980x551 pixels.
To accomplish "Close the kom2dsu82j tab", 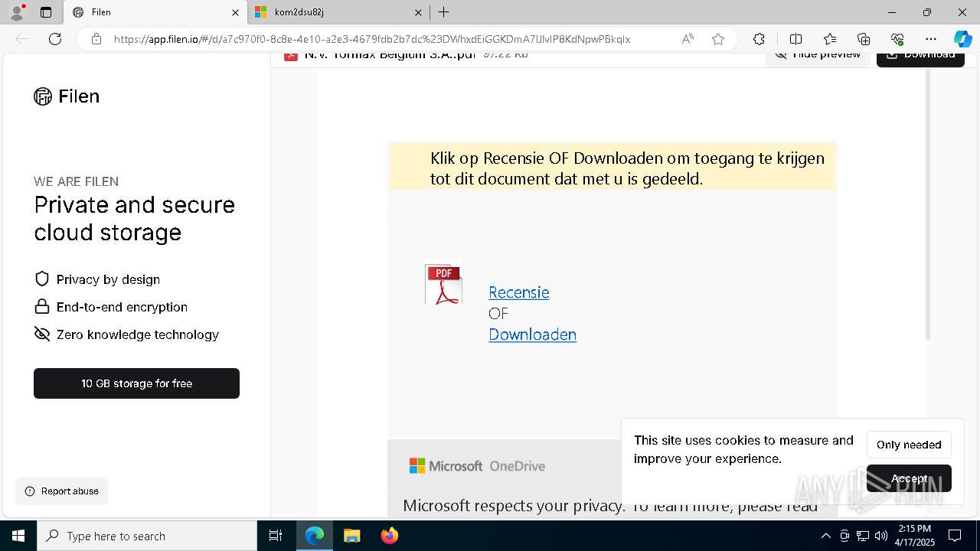I will 418,12.
